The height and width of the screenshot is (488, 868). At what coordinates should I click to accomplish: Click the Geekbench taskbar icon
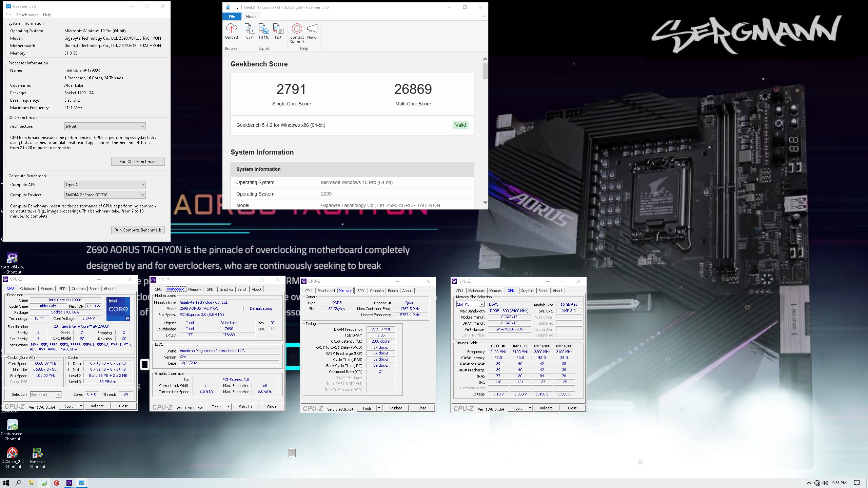coord(82,483)
